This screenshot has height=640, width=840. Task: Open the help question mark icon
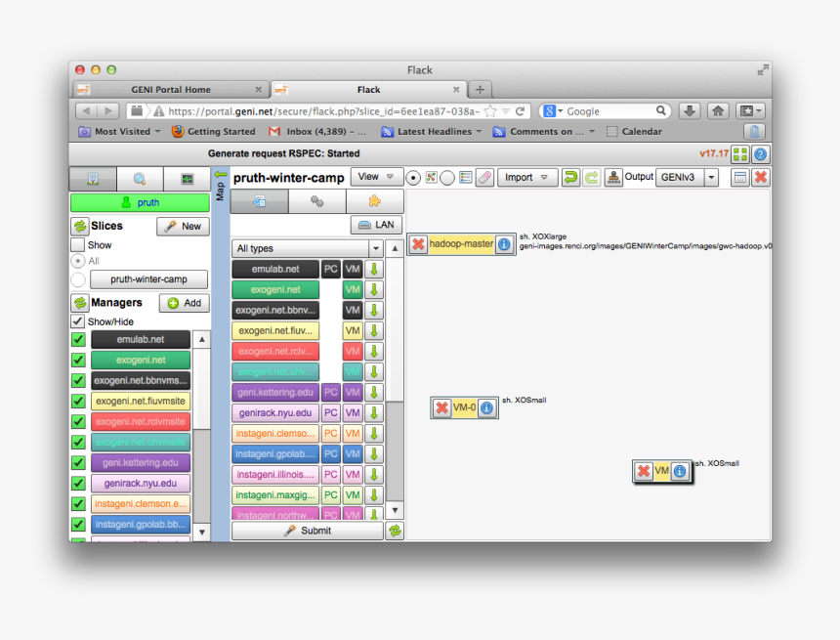(760, 154)
